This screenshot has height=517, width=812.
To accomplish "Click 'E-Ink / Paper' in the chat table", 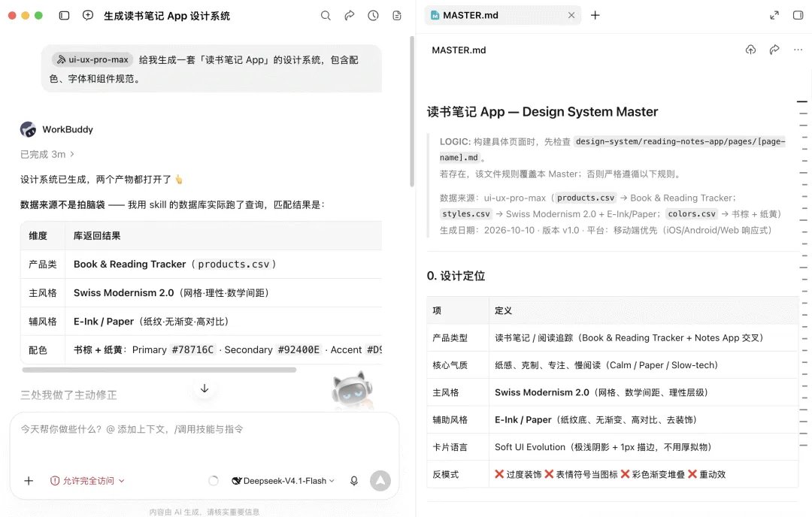I will coord(104,322).
